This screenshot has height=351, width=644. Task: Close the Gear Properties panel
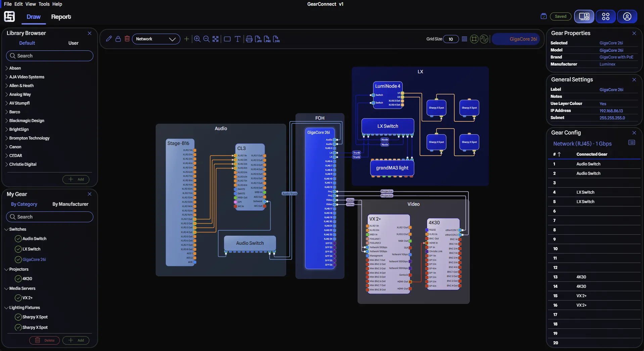click(634, 33)
